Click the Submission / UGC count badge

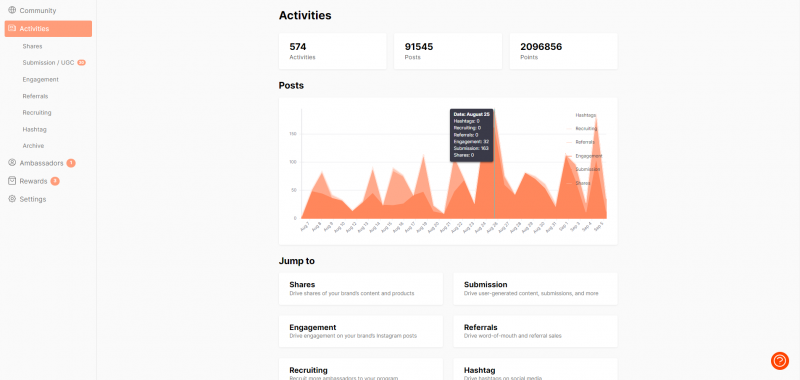click(x=81, y=63)
